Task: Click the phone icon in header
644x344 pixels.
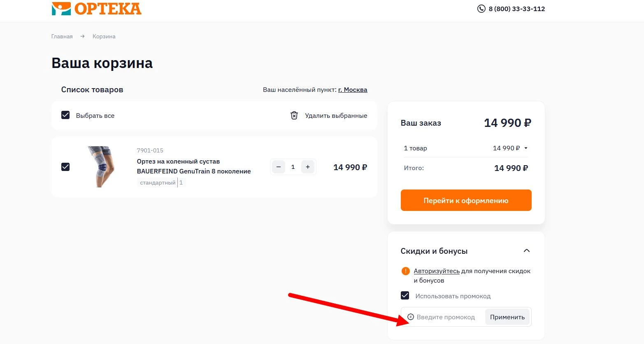Action: 481,9
